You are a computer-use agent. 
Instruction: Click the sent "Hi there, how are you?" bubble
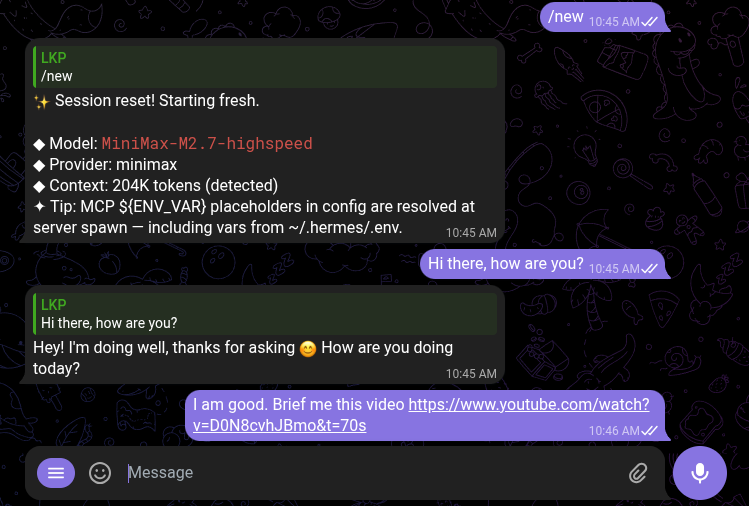(505, 264)
